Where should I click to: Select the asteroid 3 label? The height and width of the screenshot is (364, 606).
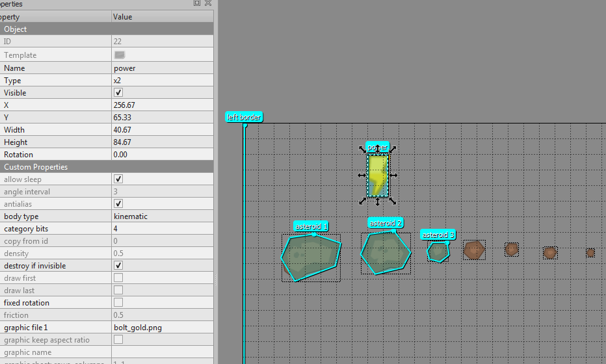[x=438, y=235]
